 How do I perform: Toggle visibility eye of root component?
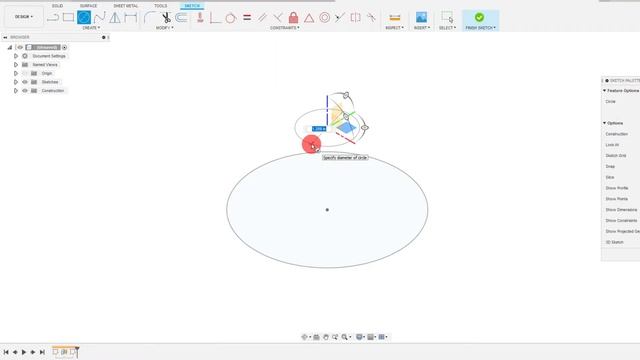20,47
